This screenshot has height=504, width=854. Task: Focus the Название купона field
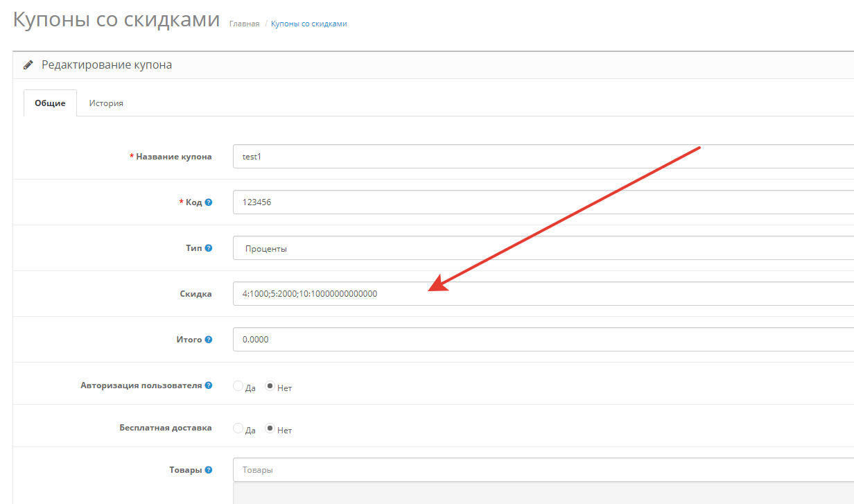click(x=541, y=157)
